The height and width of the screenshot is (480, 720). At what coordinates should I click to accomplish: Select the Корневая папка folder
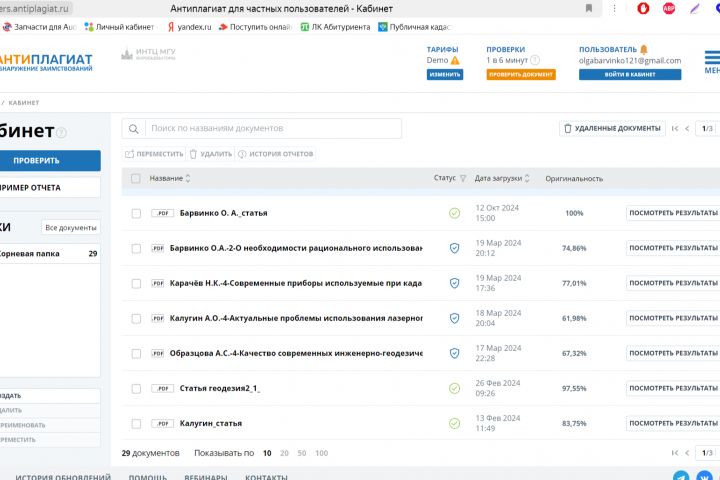click(50, 254)
